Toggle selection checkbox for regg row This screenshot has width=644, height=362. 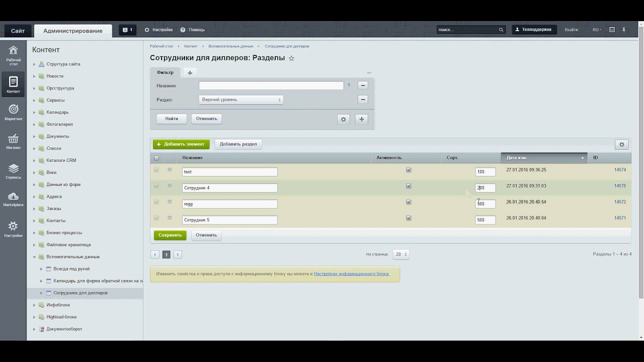(x=156, y=202)
